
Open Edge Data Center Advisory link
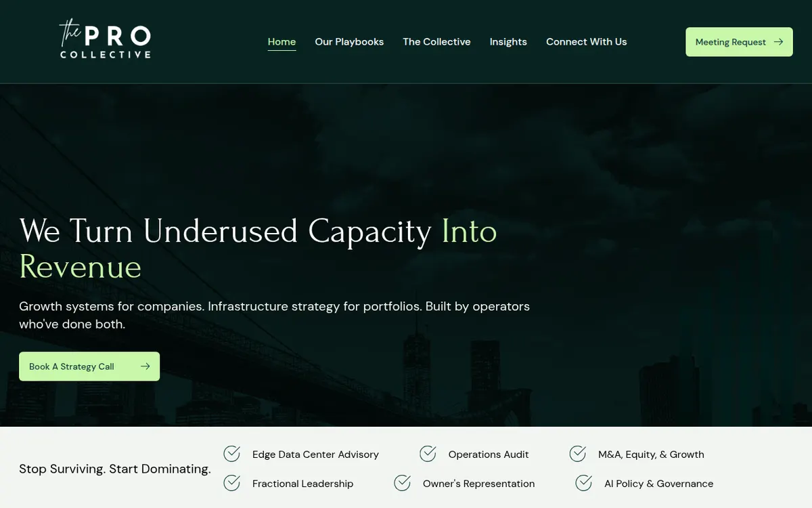pyautogui.click(x=315, y=454)
